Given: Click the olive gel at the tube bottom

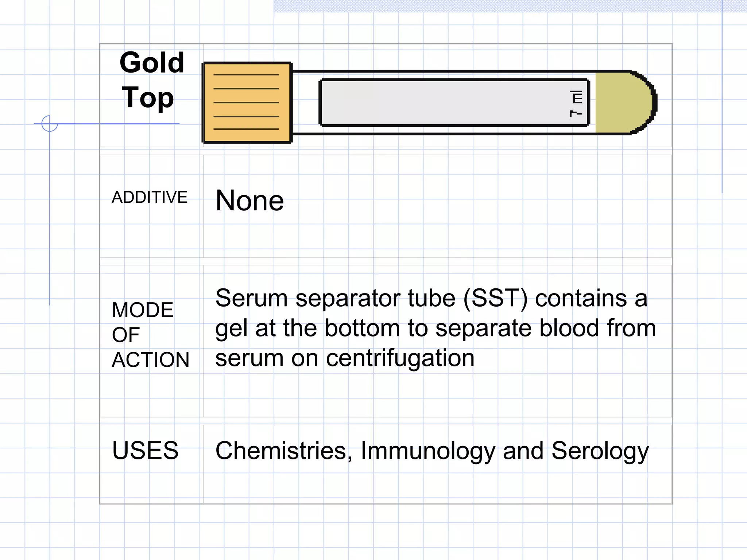Looking at the screenshot, I should tap(625, 102).
